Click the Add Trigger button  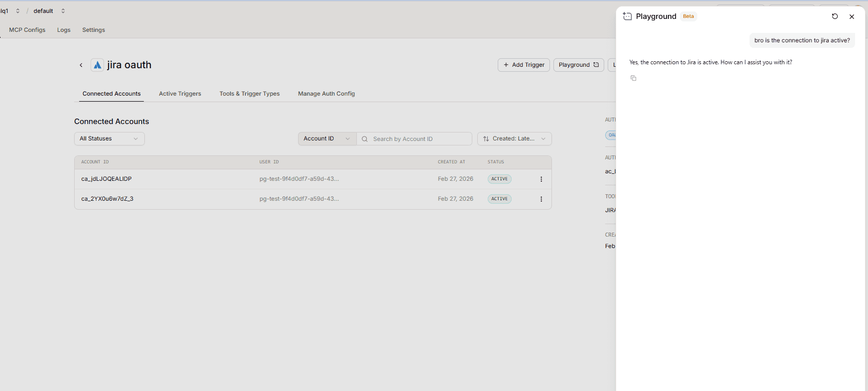click(524, 65)
